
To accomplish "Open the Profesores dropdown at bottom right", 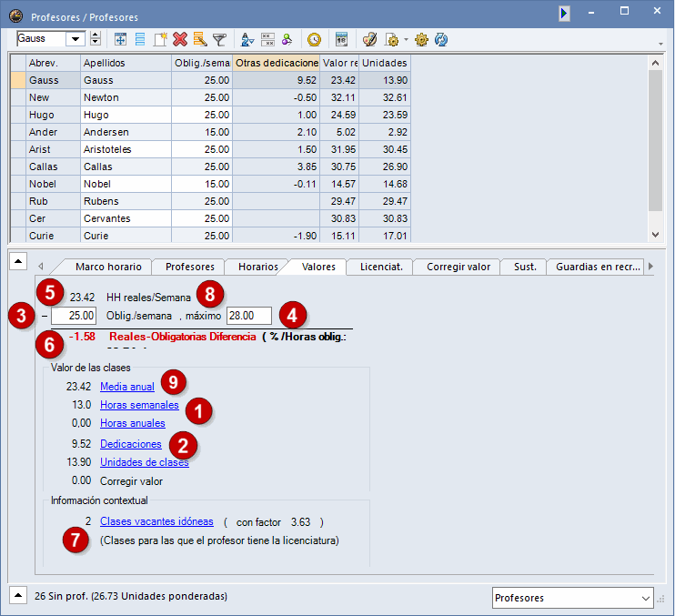I will pyautogui.click(x=572, y=598).
